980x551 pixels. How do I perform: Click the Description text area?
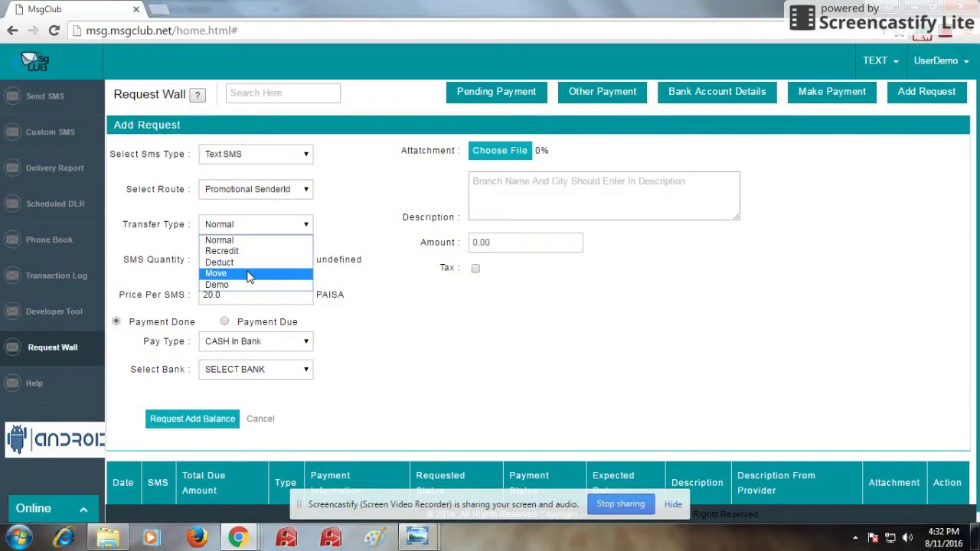(604, 196)
